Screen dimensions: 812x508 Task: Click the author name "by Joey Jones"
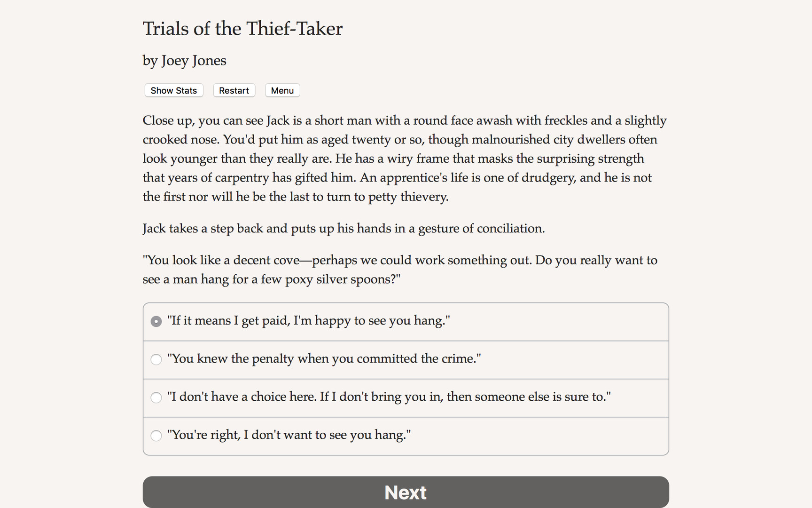pyautogui.click(x=184, y=60)
